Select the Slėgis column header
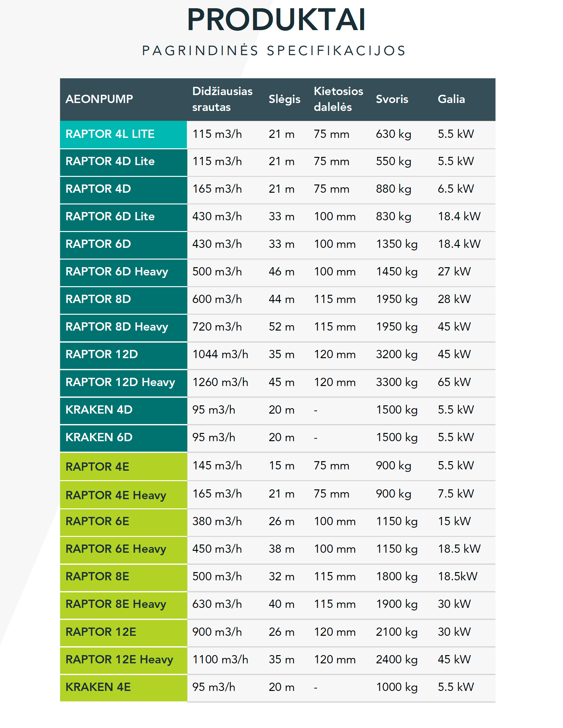The height and width of the screenshot is (728, 563). [285, 99]
